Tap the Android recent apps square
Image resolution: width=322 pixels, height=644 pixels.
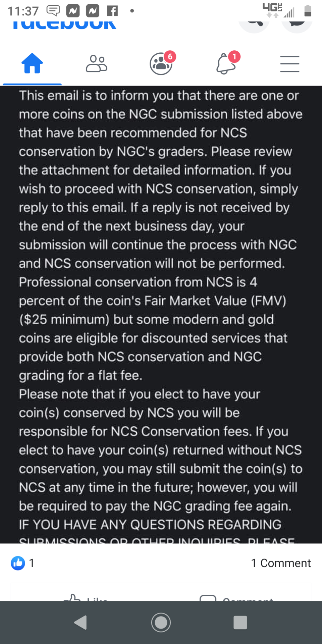240,623
